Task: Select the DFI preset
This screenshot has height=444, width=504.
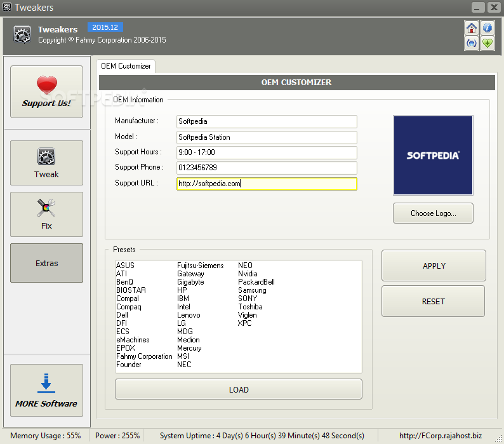Action: point(121,323)
